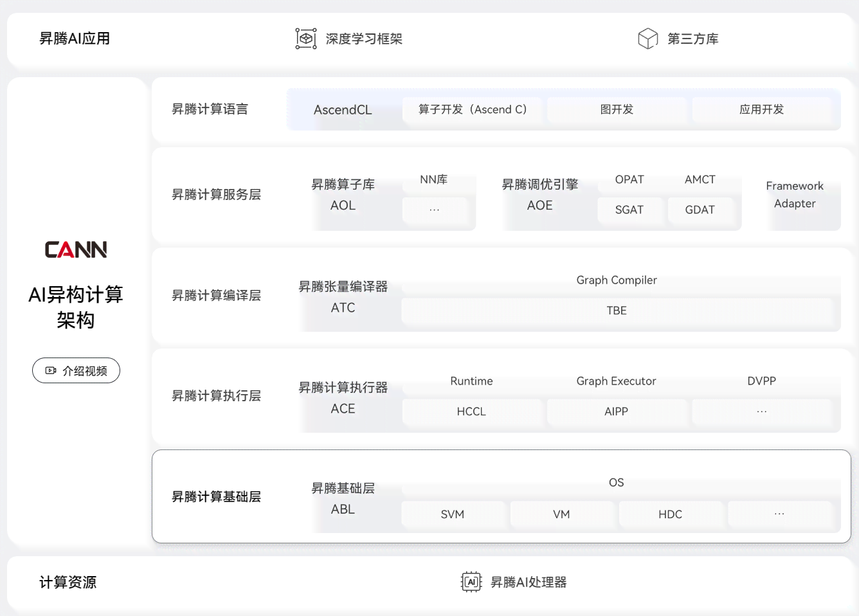
Task: Click the 昇腾AI处理器 label
Action: point(529,583)
